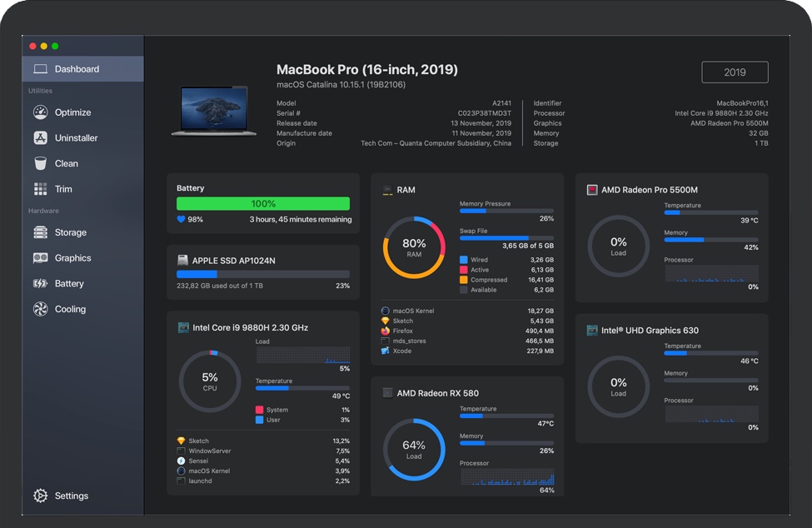This screenshot has height=528, width=812.
Task: Click the 2019 year button
Action: pos(735,72)
